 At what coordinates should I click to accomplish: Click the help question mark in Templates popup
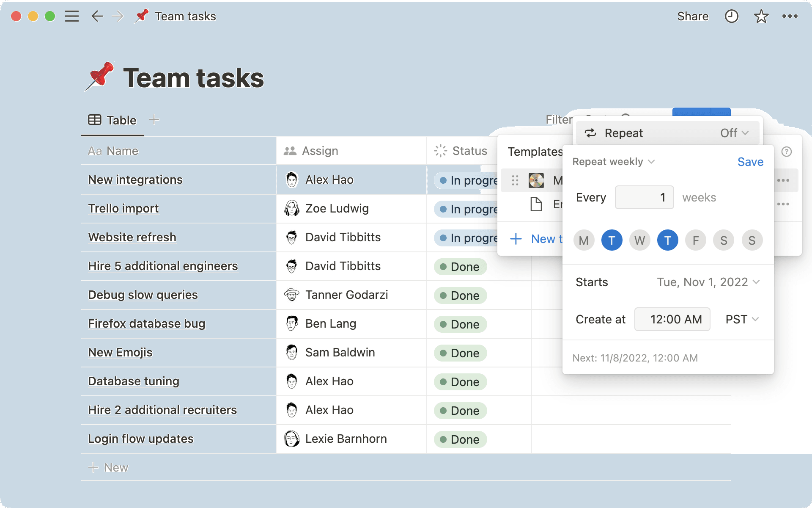786,152
